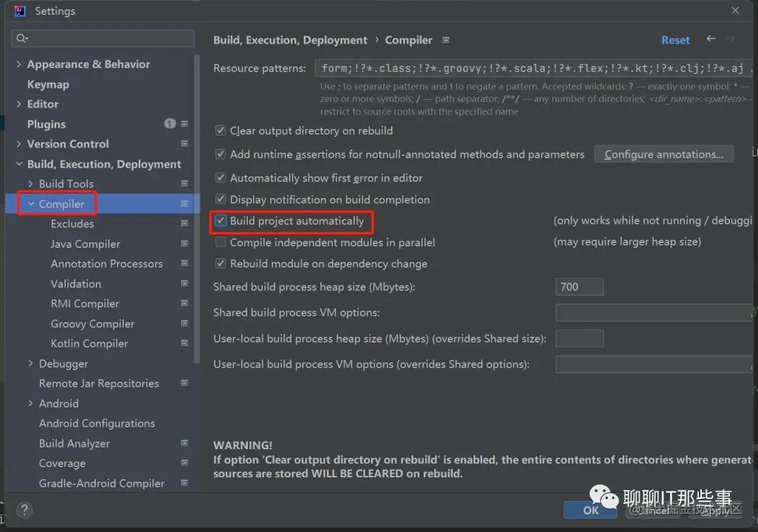Click the Reset link

[x=675, y=40]
